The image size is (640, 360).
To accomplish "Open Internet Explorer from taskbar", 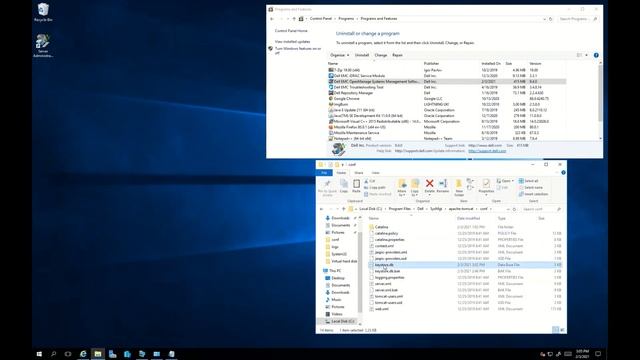I will 83,354.
